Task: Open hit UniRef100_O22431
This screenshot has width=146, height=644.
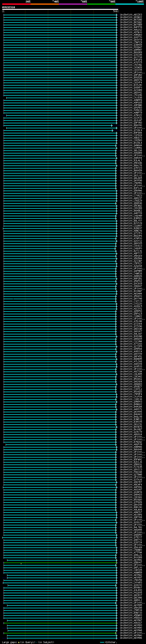Action: pos(131,118)
